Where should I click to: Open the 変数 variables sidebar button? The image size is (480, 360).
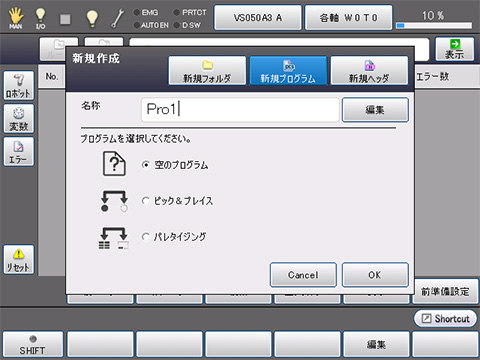(x=19, y=118)
